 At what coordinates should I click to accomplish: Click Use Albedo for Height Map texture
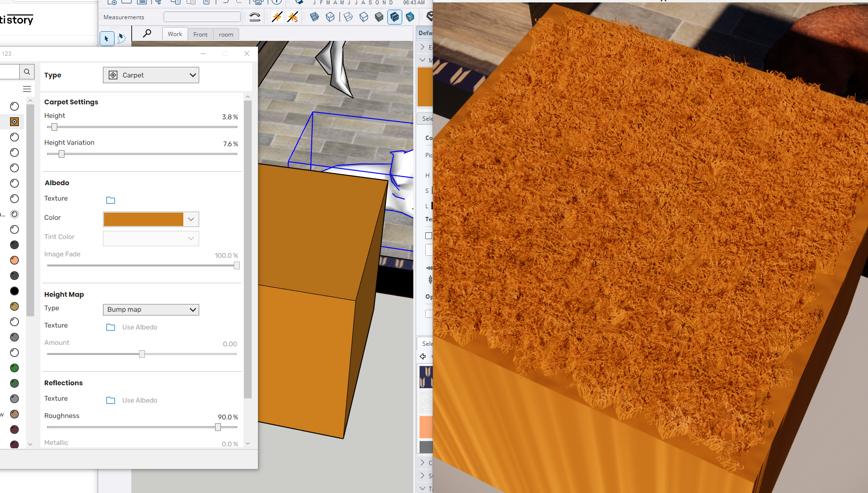[x=140, y=327]
